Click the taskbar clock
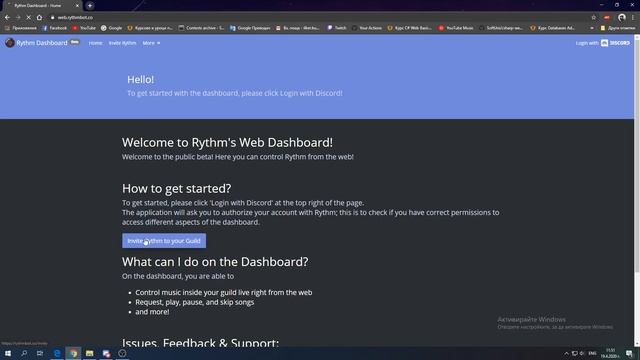This screenshot has width=640, height=360. (x=611, y=353)
